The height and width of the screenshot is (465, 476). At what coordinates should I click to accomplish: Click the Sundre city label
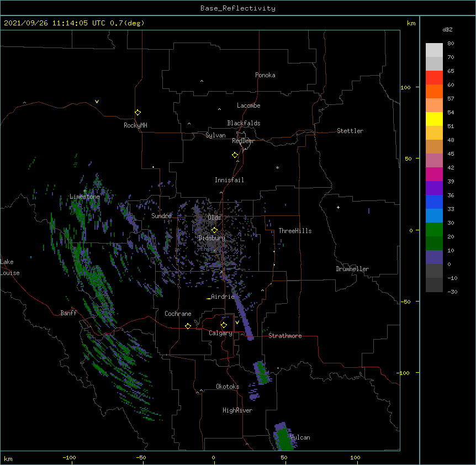[161, 216]
